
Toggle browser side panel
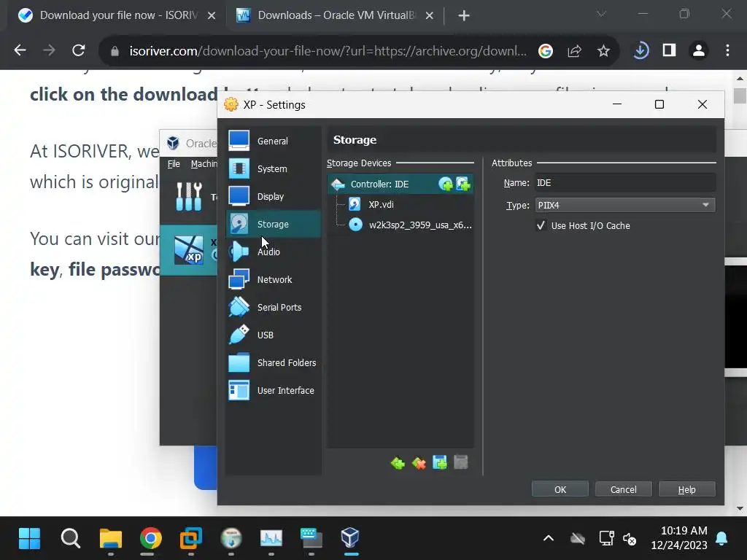pyautogui.click(x=670, y=50)
